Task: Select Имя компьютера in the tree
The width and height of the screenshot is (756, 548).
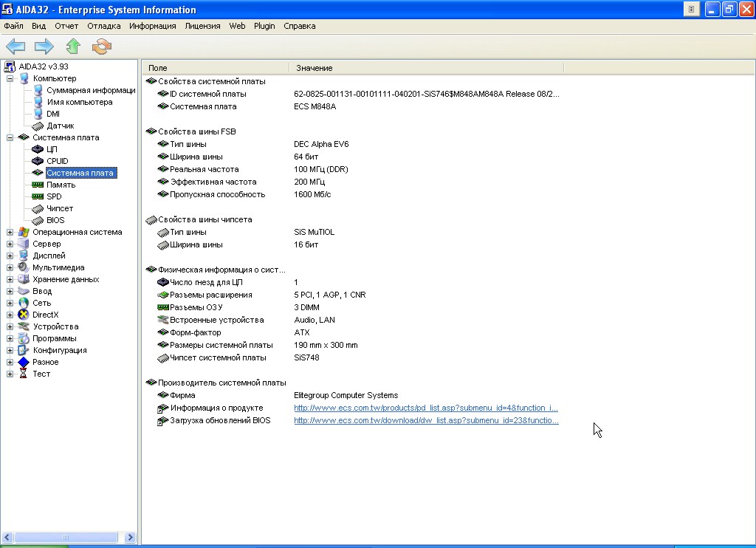Action: click(x=80, y=102)
